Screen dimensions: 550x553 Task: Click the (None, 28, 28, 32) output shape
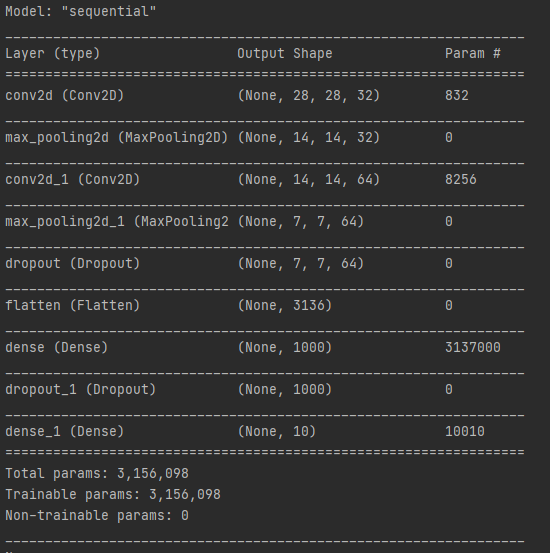click(309, 96)
